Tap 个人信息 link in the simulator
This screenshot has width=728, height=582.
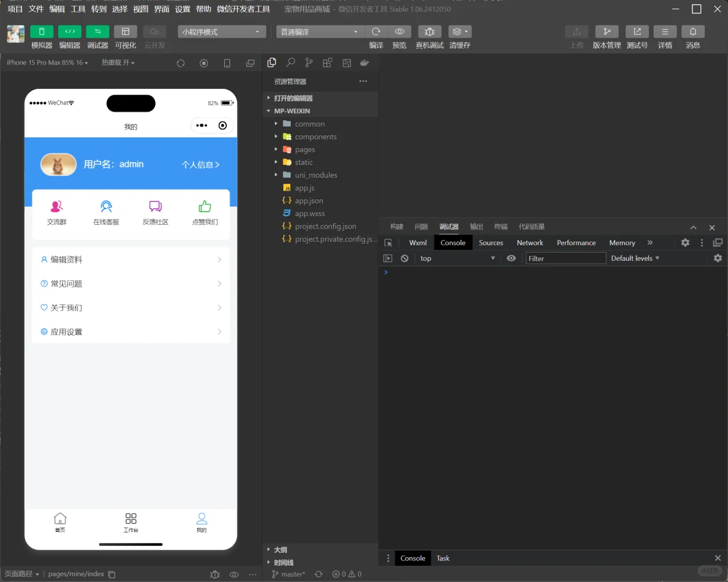click(x=200, y=164)
